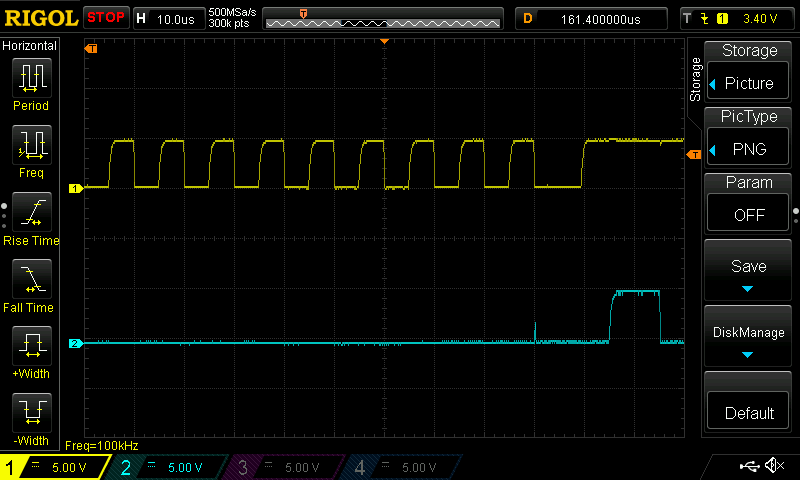Click the red STOP status indicator
The width and height of the screenshot is (800, 480).
point(106,18)
